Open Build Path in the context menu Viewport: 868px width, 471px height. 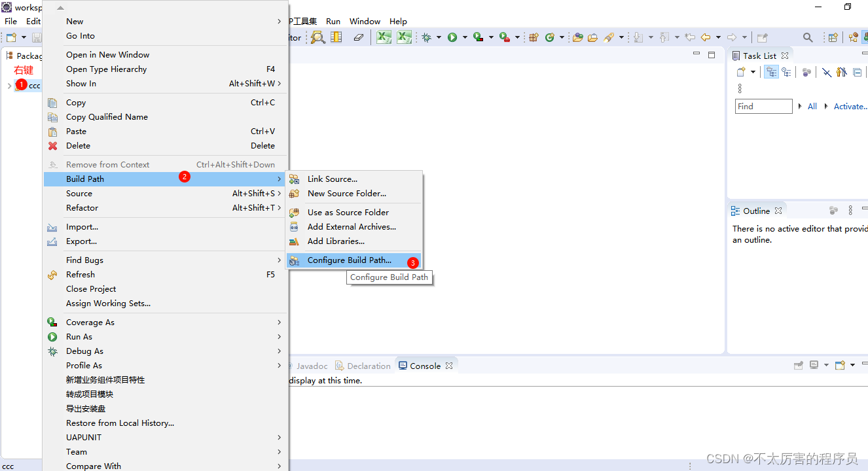coord(164,179)
